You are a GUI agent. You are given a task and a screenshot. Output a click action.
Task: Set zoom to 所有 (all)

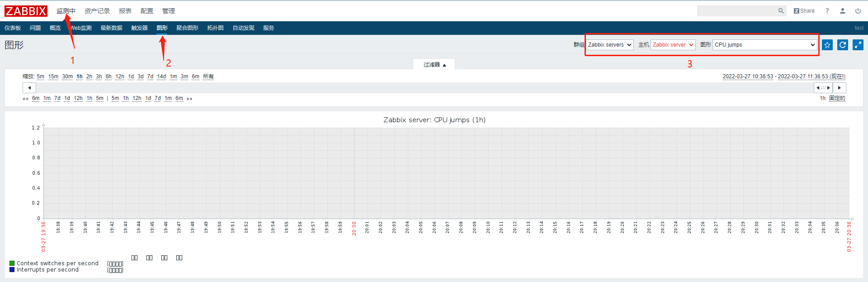point(208,76)
